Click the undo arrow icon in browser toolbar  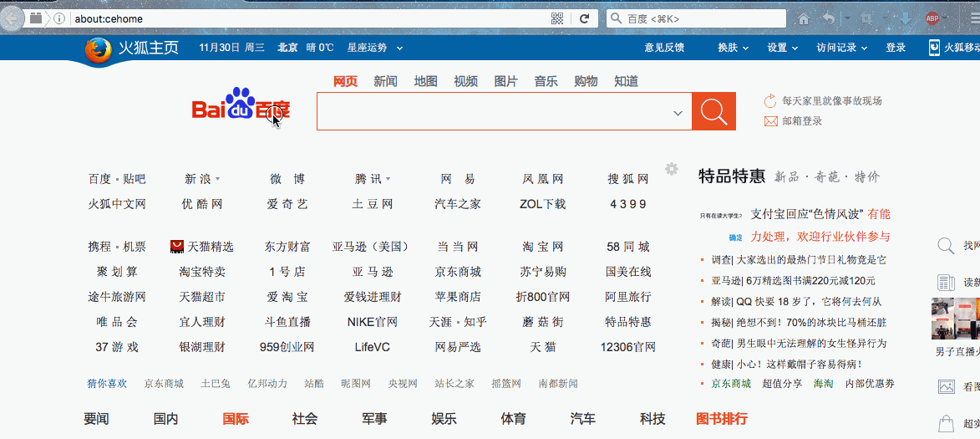point(829,18)
